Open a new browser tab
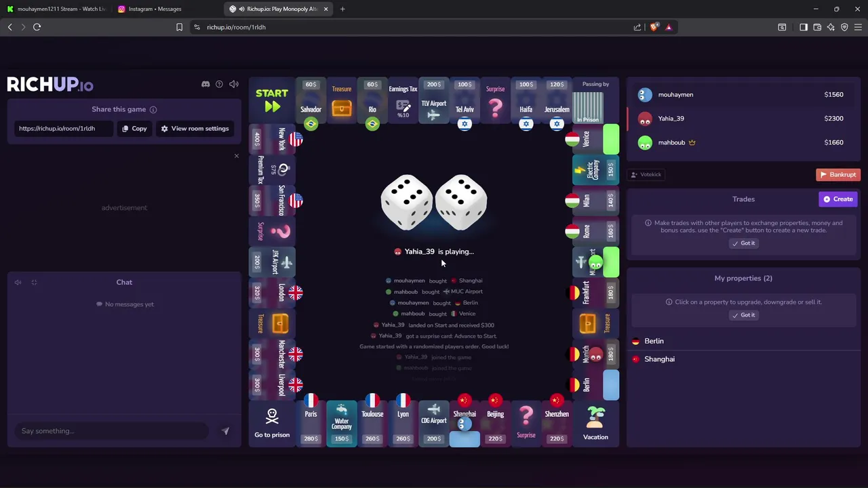 coord(342,9)
